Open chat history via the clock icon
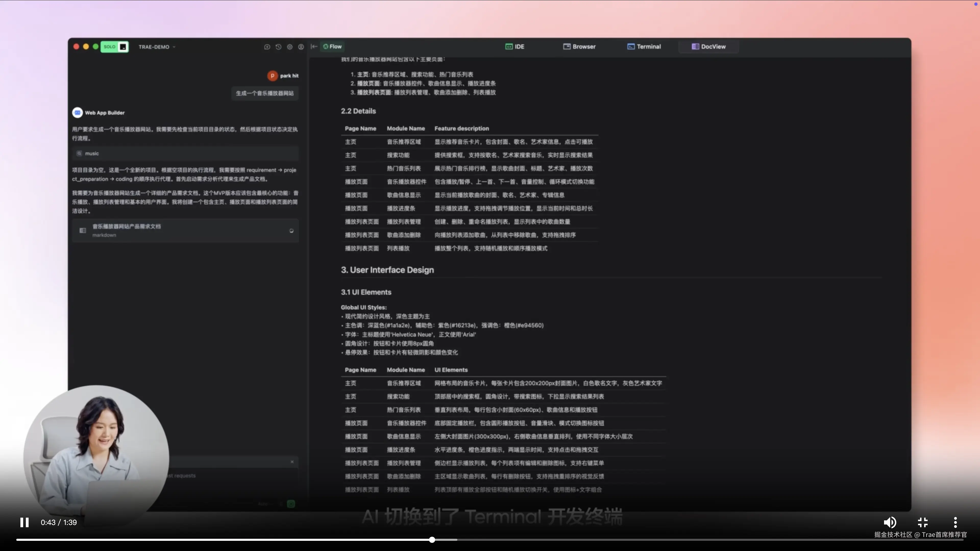 [x=278, y=47]
